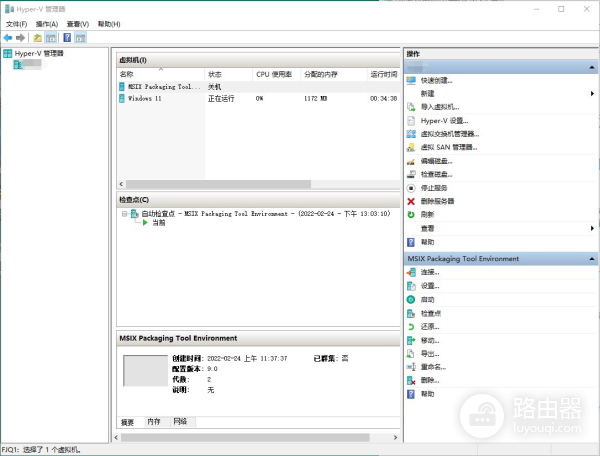
Task: Click the 编辑磁盘 edit disk action
Action: coord(436,161)
